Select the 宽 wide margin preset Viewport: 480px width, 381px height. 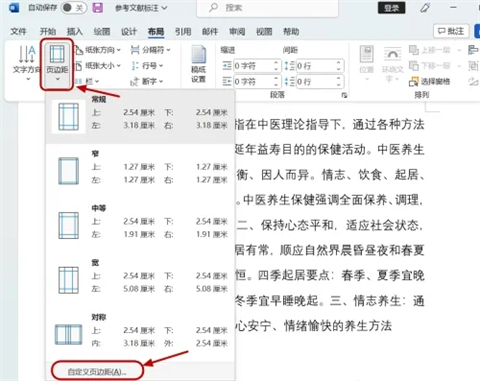[140, 280]
